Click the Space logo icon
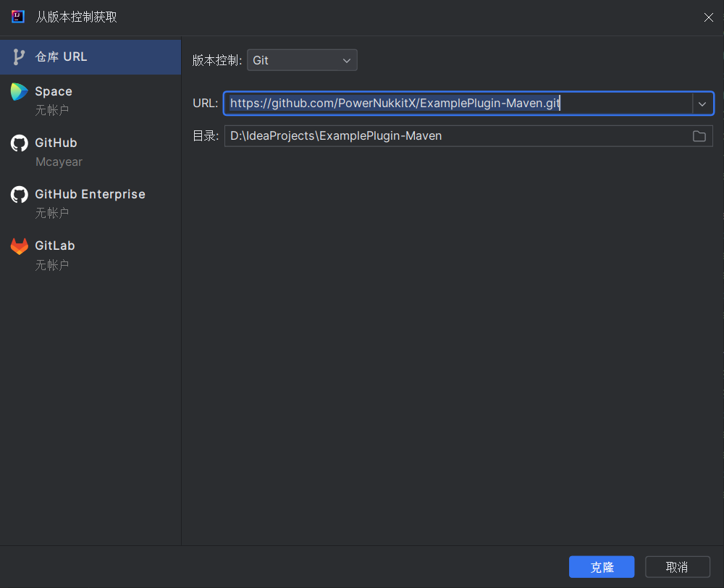The width and height of the screenshot is (724, 588). click(19, 91)
